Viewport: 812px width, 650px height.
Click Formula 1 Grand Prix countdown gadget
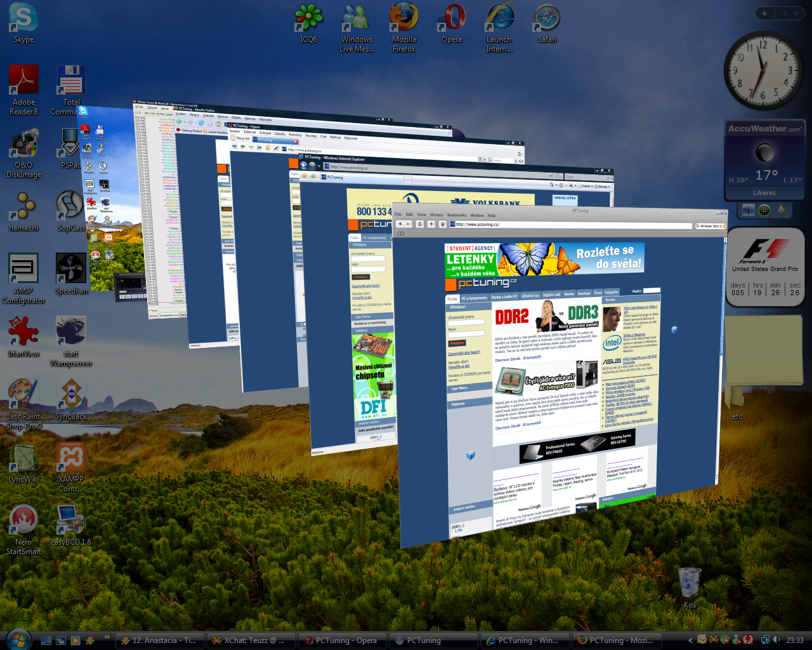[x=765, y=267]
